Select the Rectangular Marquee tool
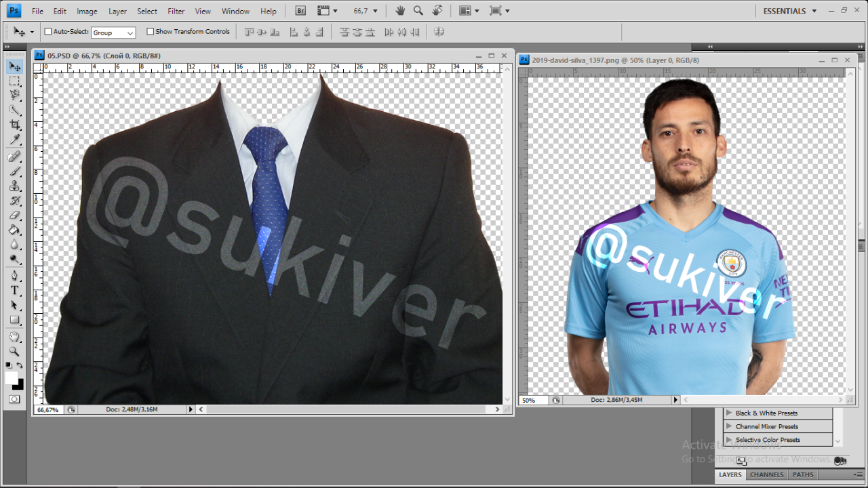The image size is (868, 488). 14,81
